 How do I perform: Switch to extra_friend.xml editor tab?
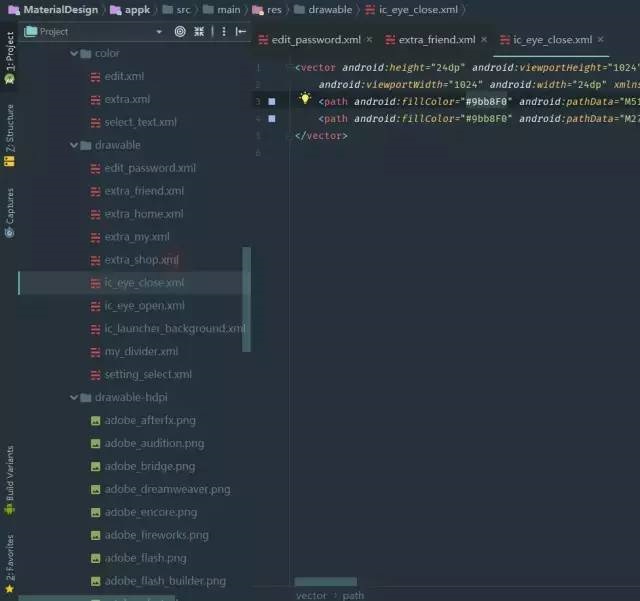(437, 40)
